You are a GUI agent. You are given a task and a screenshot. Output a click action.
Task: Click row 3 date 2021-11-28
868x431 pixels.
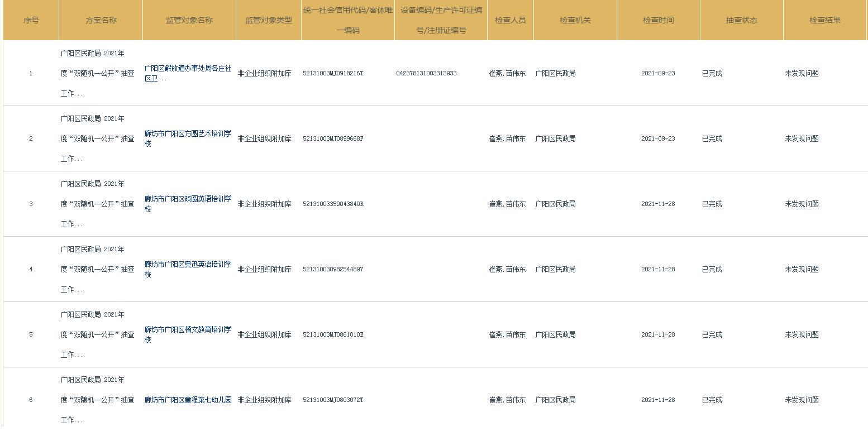pyautogui.click(x=658, y=204)
